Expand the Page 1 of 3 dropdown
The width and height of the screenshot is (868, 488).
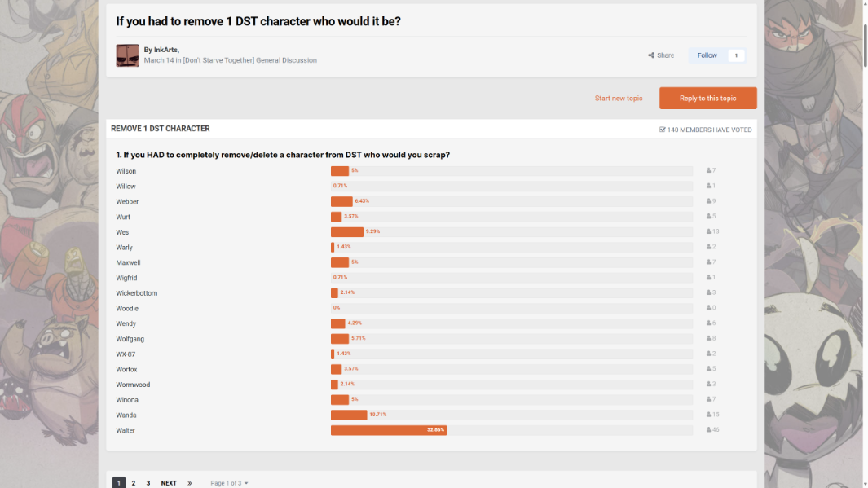(x=229, y=483)
